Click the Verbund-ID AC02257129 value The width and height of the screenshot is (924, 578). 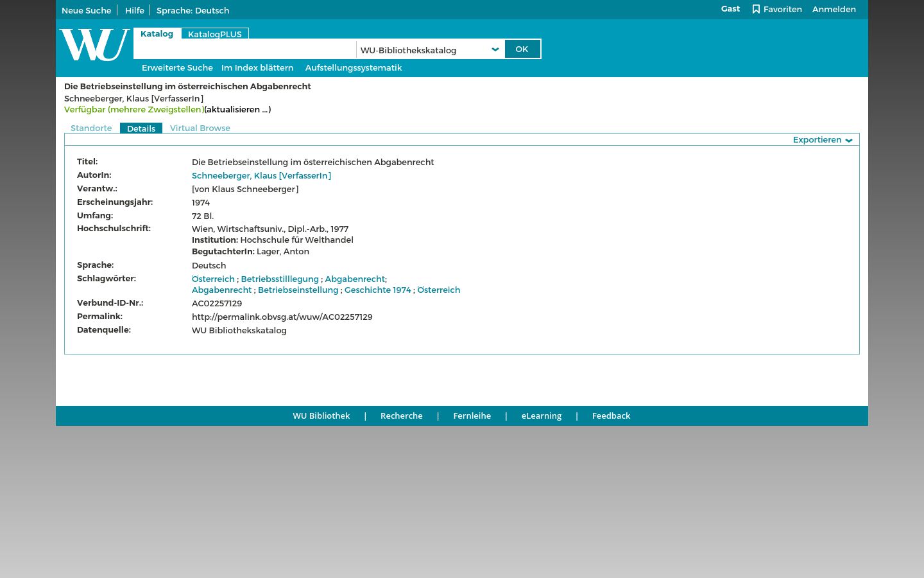point(217,303)
